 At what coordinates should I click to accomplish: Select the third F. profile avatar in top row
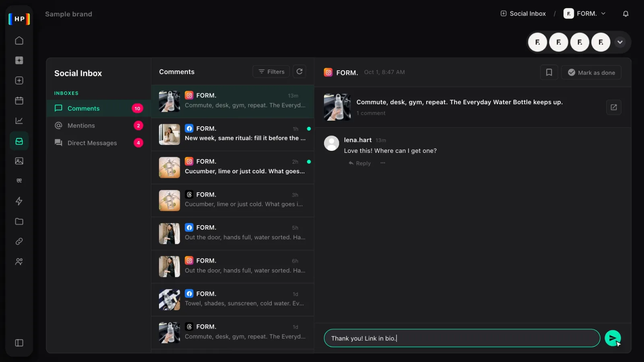580,42
